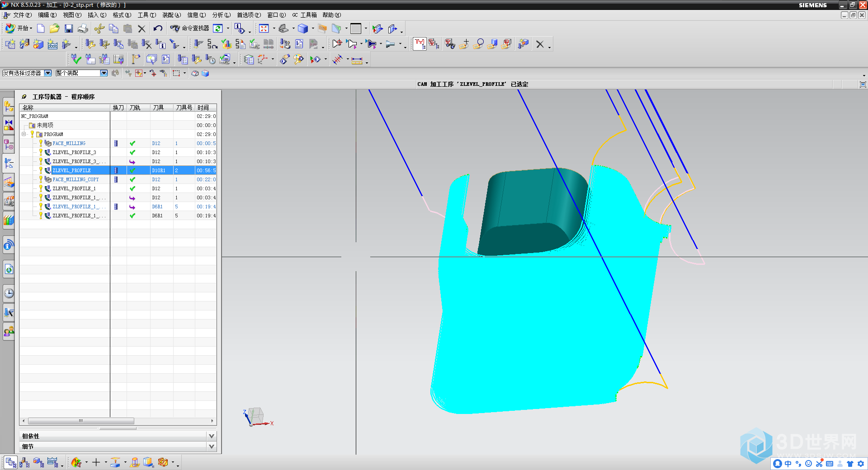The width and height of the screenshot is (868, 470).
Task: Open the Roles sidebar tab
Action: [x=9, y=332]
